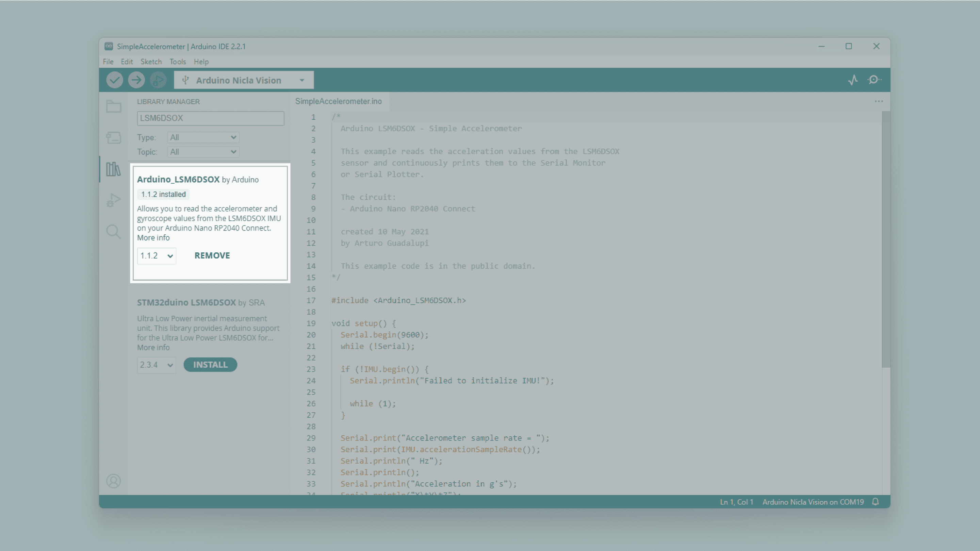Open the Tools menu
The width and height of the screenshot is (980, 551).
pos(178,62)
